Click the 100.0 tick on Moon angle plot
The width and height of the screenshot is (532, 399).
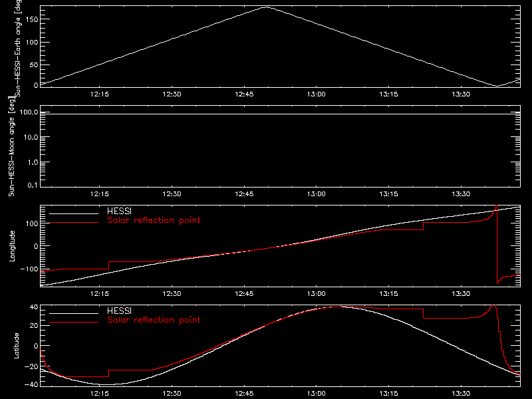29,112
